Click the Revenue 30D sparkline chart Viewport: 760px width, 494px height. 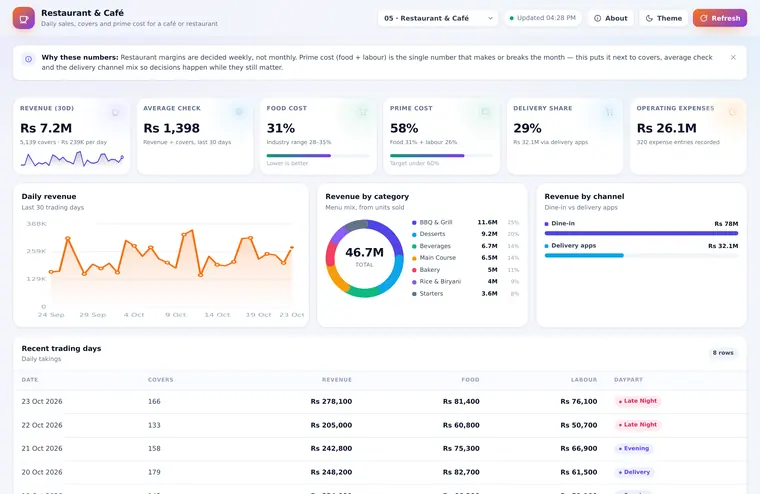coord(72,159)
